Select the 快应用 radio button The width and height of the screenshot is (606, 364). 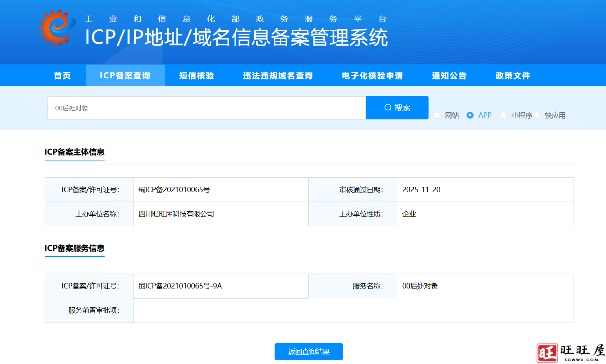537,115
